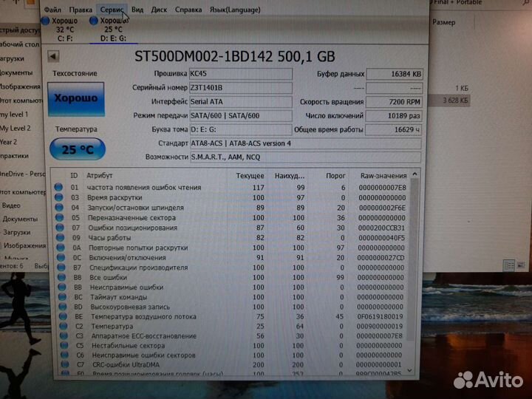Click status icon of Время раскрутки row
Viewport: 532px width, 399px height.
(58, 197)
